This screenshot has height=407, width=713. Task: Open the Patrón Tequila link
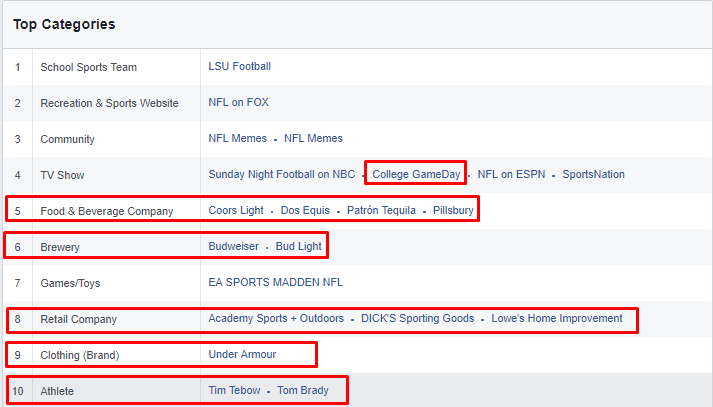(381, 210)
